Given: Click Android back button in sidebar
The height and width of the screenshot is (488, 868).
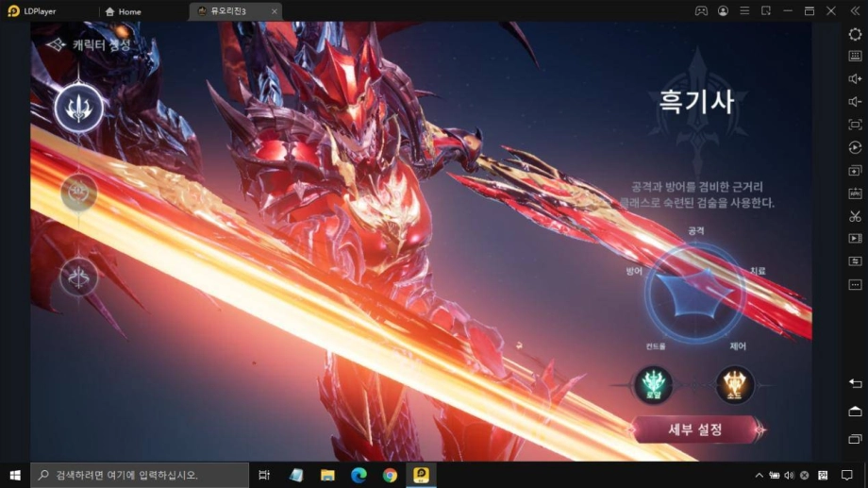Looking at the screenshot, I should click(x=856, y=383).
